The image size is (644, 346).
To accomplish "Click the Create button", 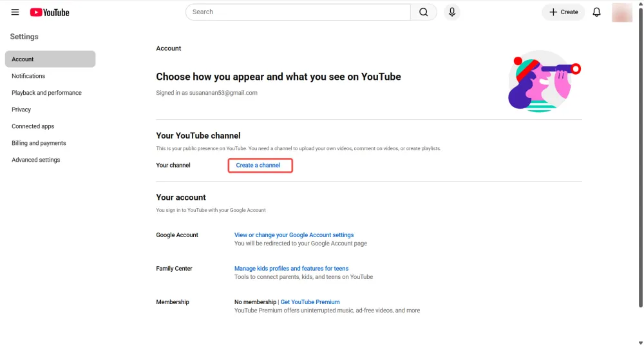I will tap(563, 12).
